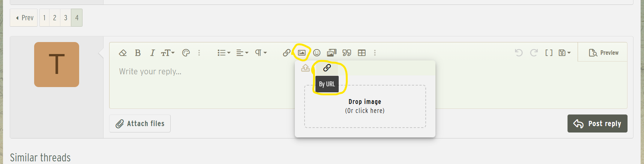Click the Attach files button
This screenshot has width=644, height=164.
tap(140, 123)
